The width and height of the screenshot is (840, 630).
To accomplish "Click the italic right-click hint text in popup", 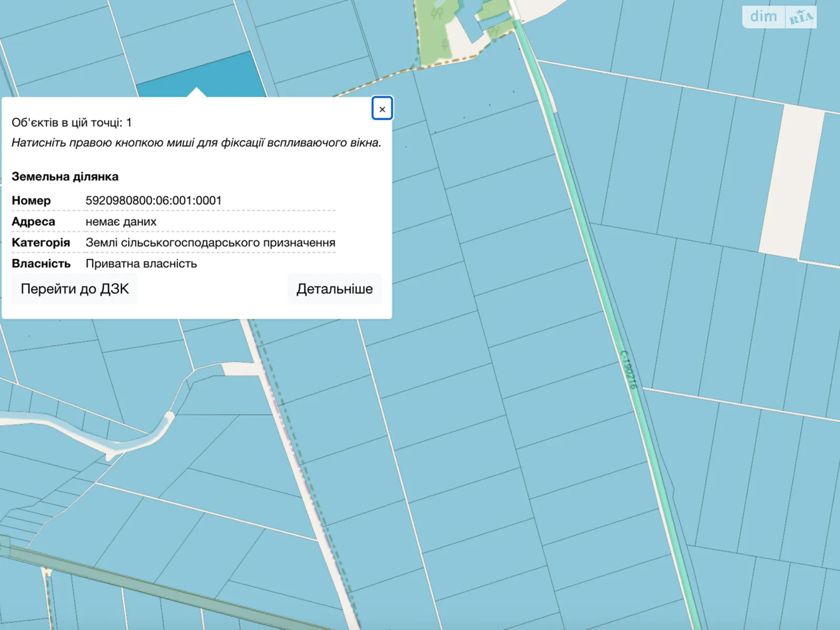I will (196, 143).
